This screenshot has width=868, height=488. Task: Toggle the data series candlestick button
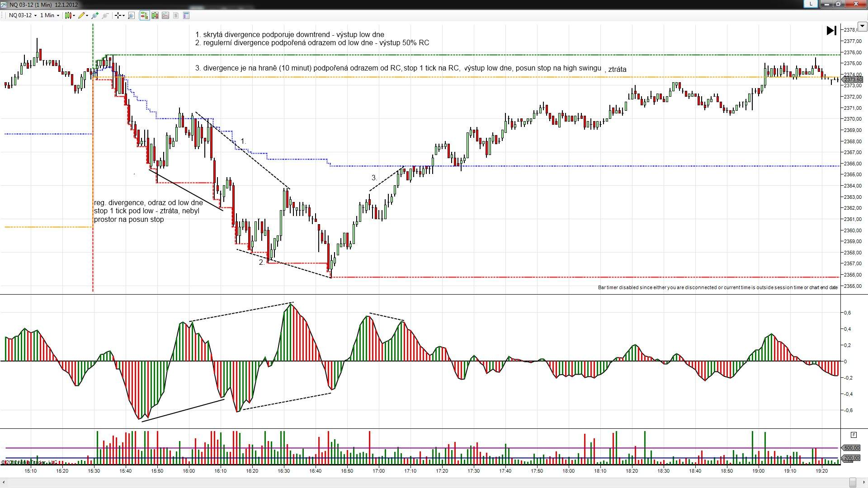click(x=155, y=15)
